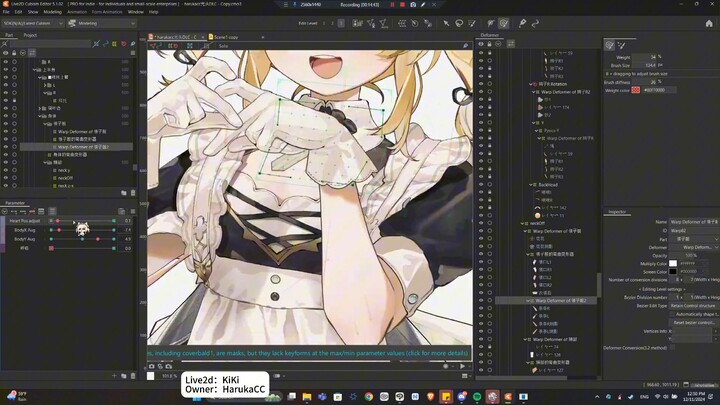
Task: Click the create warp deformer icon
Action: point(402,23)
